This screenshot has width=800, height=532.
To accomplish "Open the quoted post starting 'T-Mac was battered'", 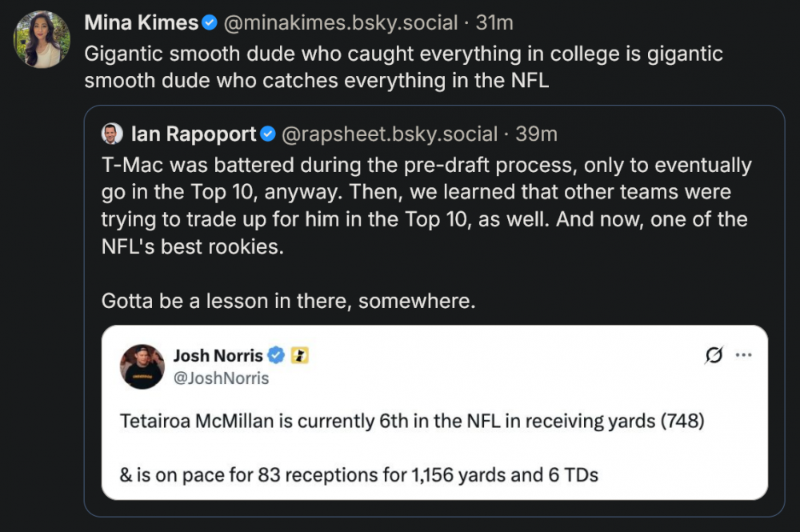I will click(x=426, y=206).
